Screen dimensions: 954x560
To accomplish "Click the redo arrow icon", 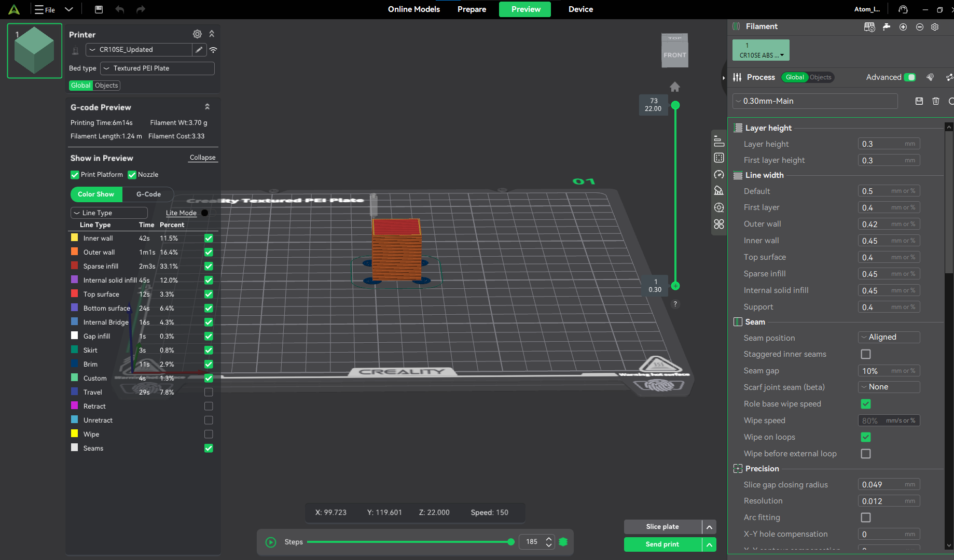I will click(141, 9).
